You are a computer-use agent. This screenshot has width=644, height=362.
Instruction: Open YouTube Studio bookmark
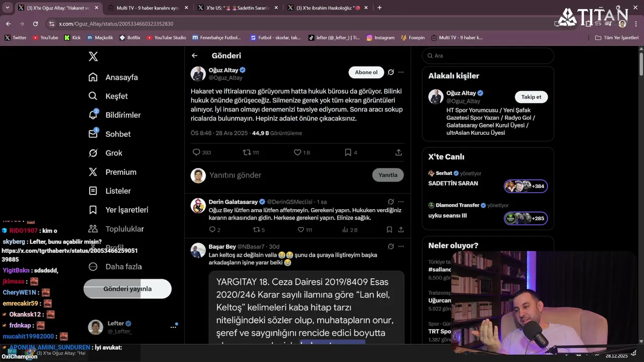click(x=166, y=38)
